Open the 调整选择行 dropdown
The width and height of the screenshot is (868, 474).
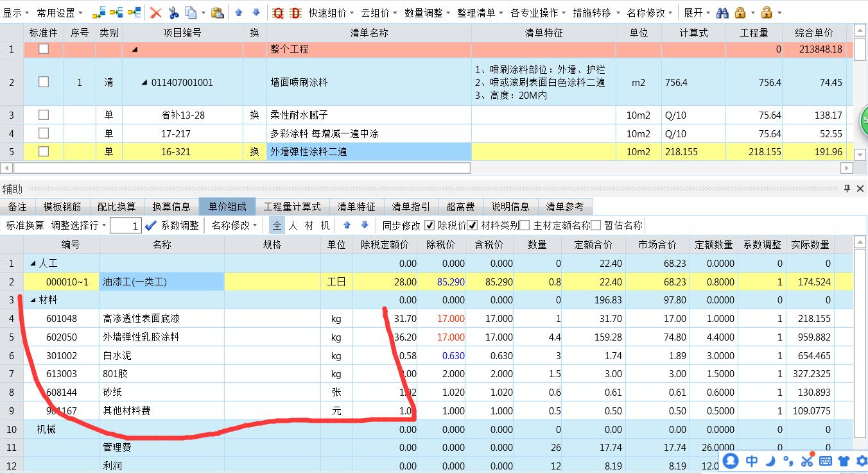click(79, 225)
